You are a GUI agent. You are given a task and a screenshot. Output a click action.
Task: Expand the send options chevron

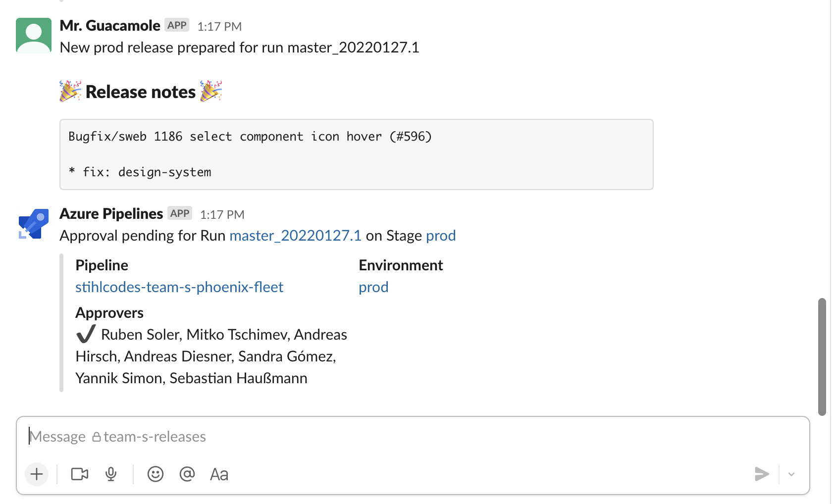791,474
